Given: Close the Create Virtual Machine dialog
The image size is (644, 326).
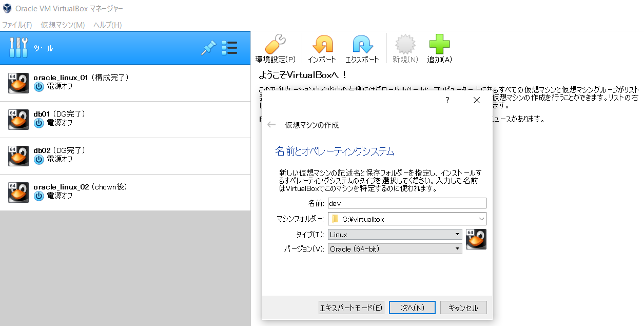Looking at the screenshot, I should [x=477, y=100].
